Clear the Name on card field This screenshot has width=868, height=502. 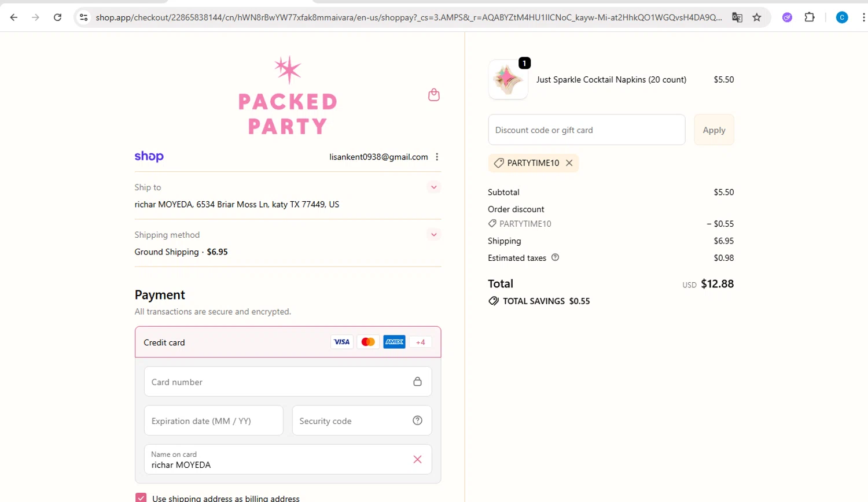(x=417, y=459)
